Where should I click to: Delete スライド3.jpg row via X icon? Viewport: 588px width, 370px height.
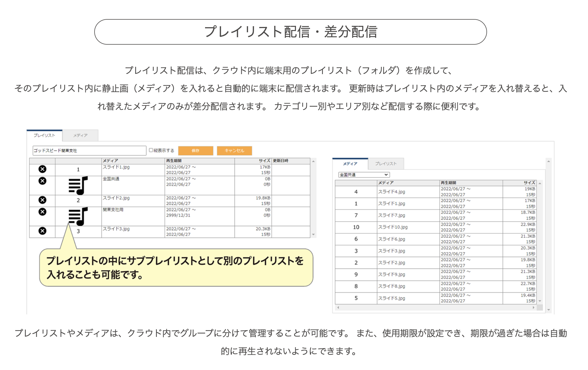pos(42,231)
